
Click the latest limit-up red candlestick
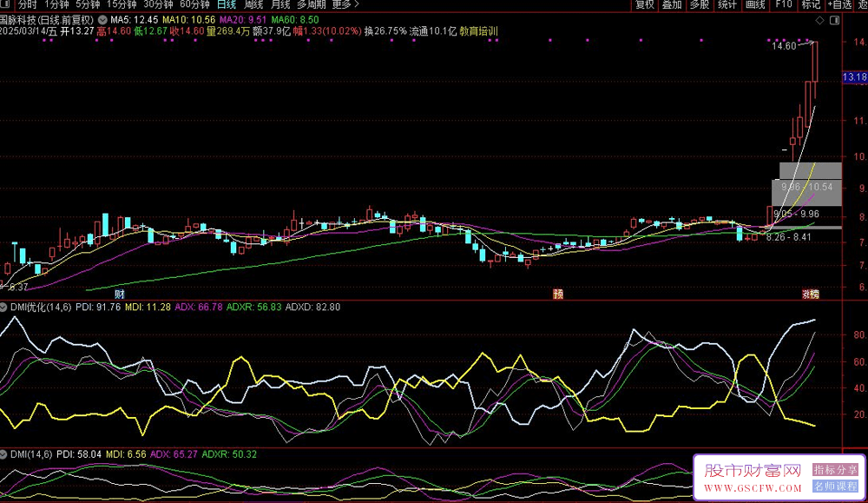(815, 62)
